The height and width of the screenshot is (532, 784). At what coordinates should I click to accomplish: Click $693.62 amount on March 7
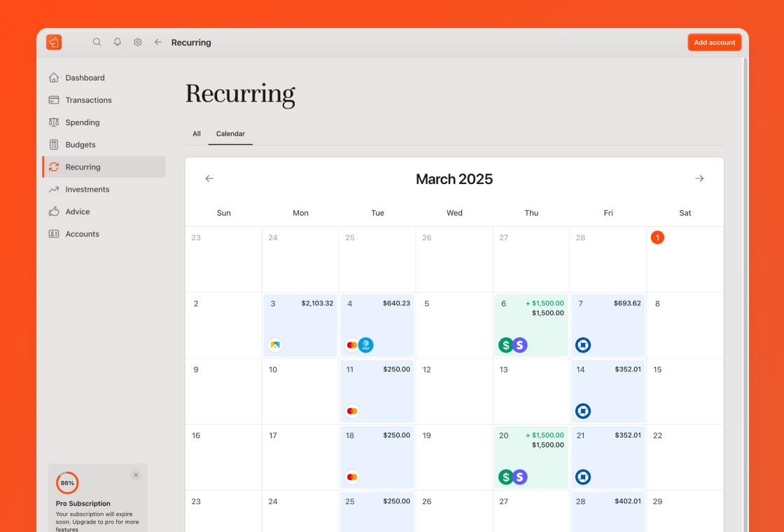pos(627,304)
